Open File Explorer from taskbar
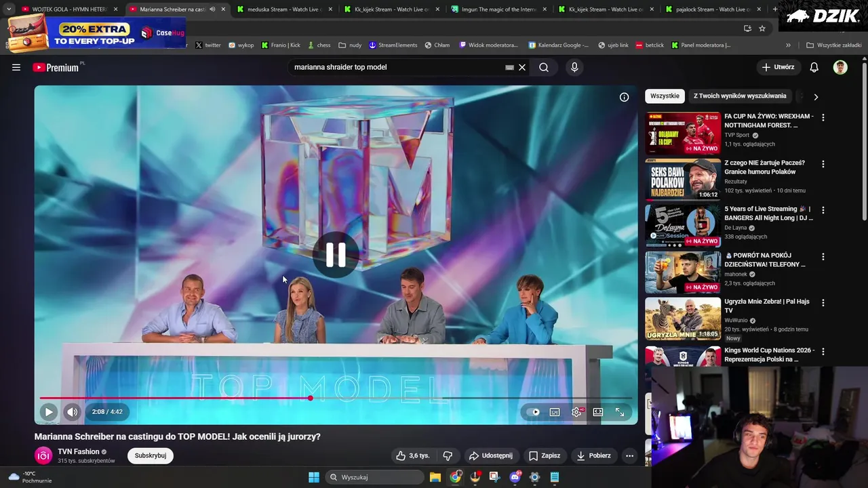 coord(435,477)
